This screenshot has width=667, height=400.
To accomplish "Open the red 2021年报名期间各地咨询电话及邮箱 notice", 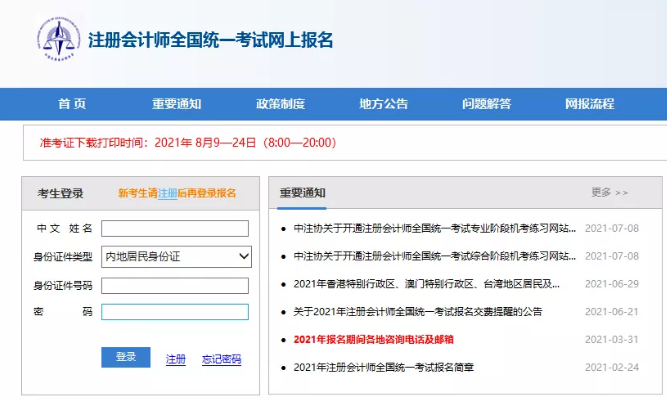I will click(x=373, y=339).
